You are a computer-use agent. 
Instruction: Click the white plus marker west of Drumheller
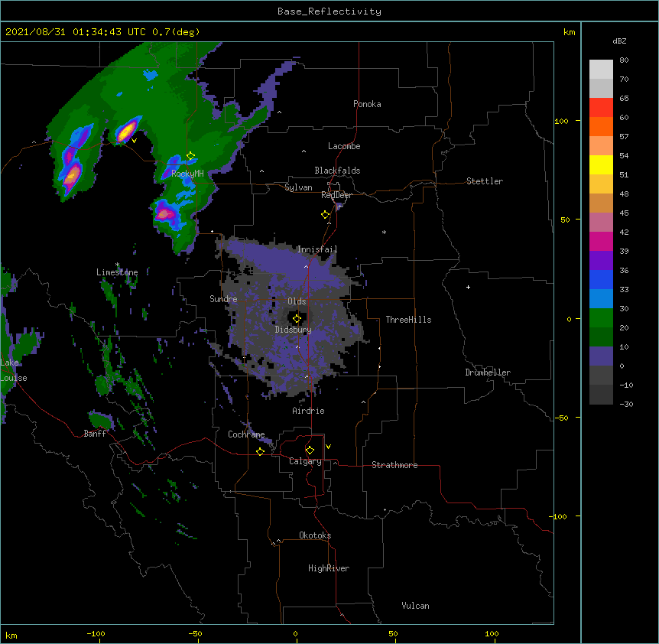468,287
